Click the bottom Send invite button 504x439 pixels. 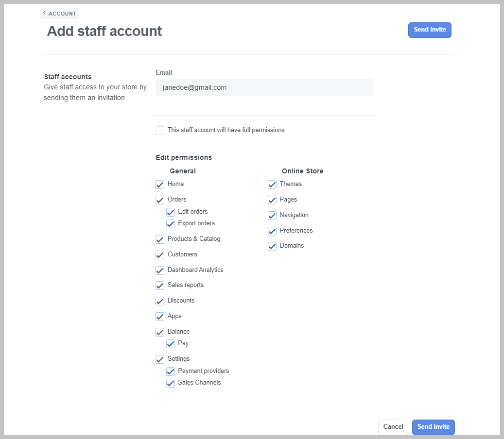[434, 427]
